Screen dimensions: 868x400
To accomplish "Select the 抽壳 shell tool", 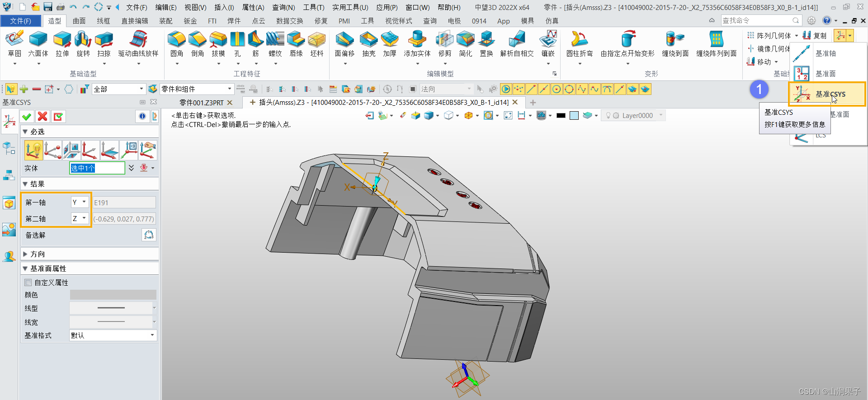I will [x=369, y=44].
